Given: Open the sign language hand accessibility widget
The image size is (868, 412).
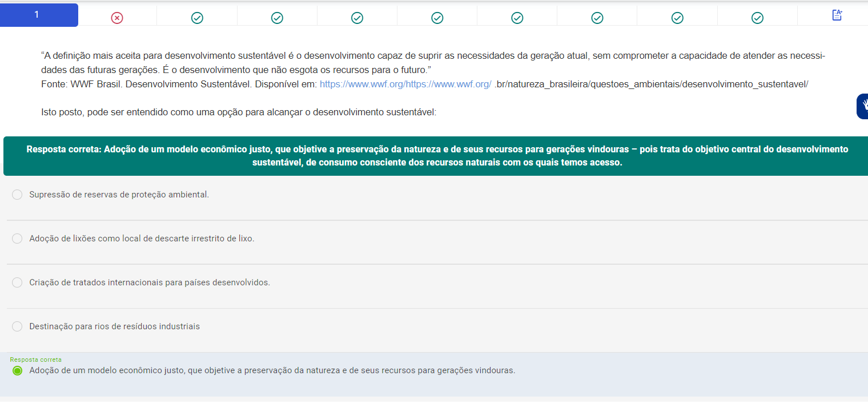Looking at the screenshot, I should tap(863, 106).
